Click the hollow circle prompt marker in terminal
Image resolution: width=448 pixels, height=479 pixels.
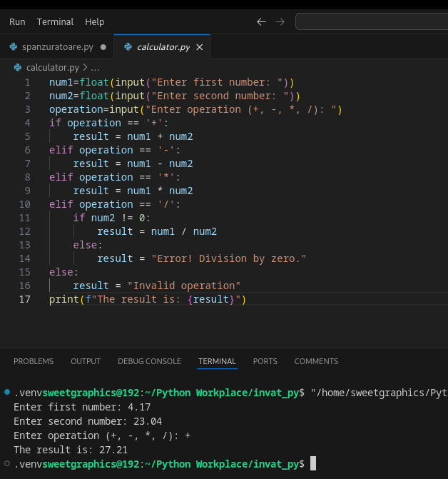pos(7,463)
